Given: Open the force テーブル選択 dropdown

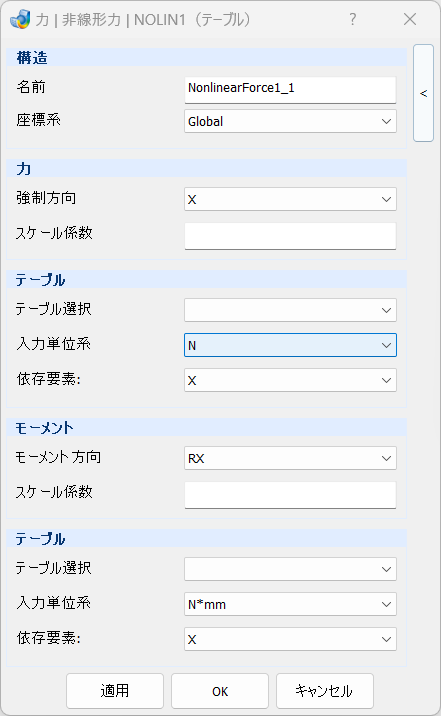Looking at the screenshot, I should [290, 311].
